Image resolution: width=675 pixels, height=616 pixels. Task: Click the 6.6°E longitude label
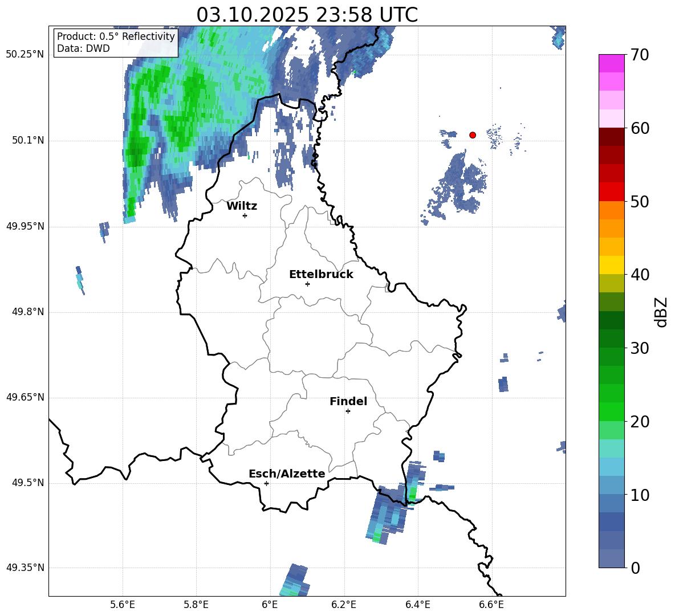tap(491, 605)
